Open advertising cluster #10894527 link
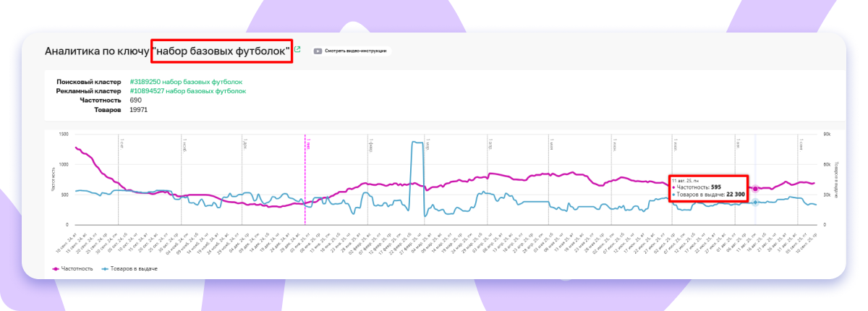This screenshot has height=311, width=868. point(188,91)
